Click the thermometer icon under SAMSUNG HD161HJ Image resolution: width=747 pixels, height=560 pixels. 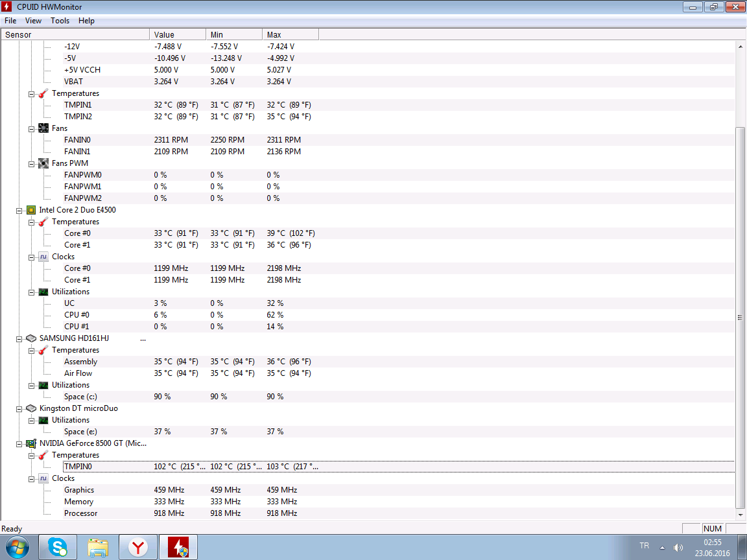(43, 350)
